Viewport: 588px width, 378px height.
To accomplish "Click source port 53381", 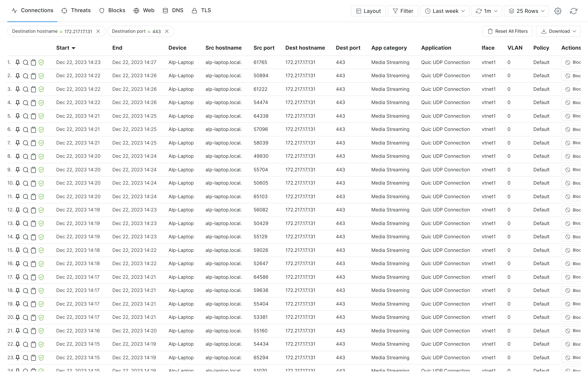I will tap(261, 317).
